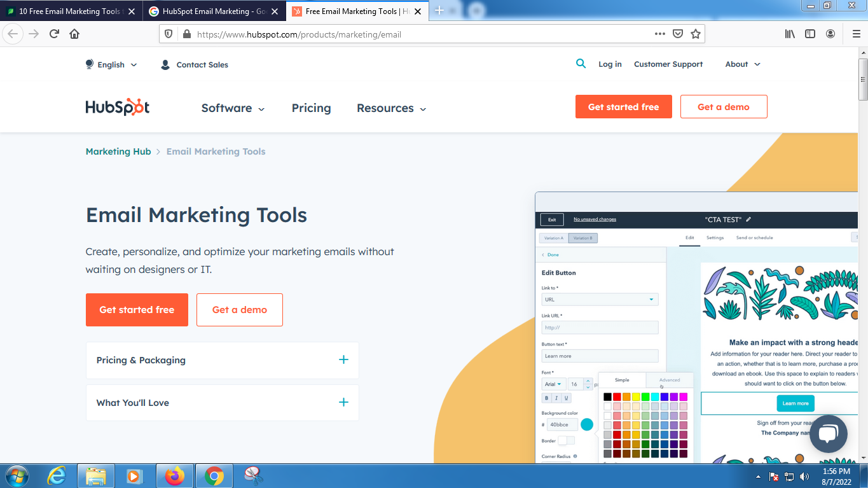Go to Firefox home page icon
The width and height of the screenshot is (868, 488).
pos(74,34)
